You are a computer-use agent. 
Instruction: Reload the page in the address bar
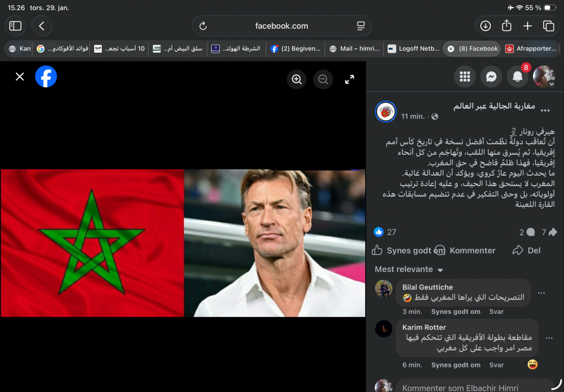point(203,26)
